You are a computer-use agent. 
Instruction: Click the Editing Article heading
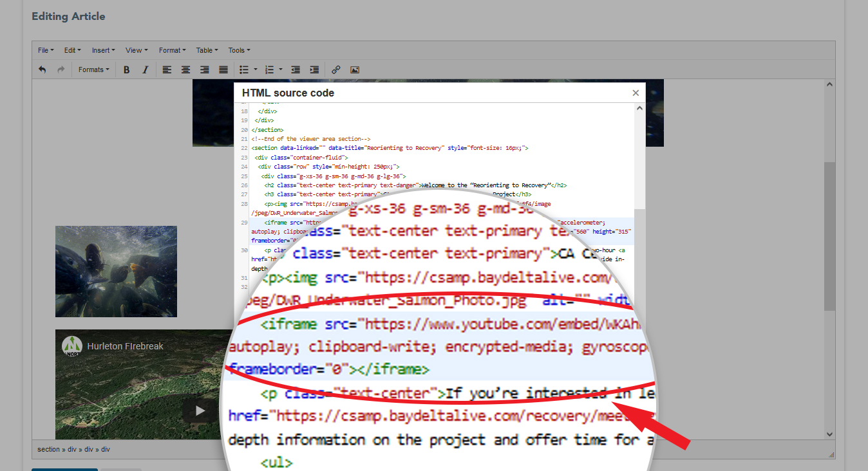click(x=68, y=16)
